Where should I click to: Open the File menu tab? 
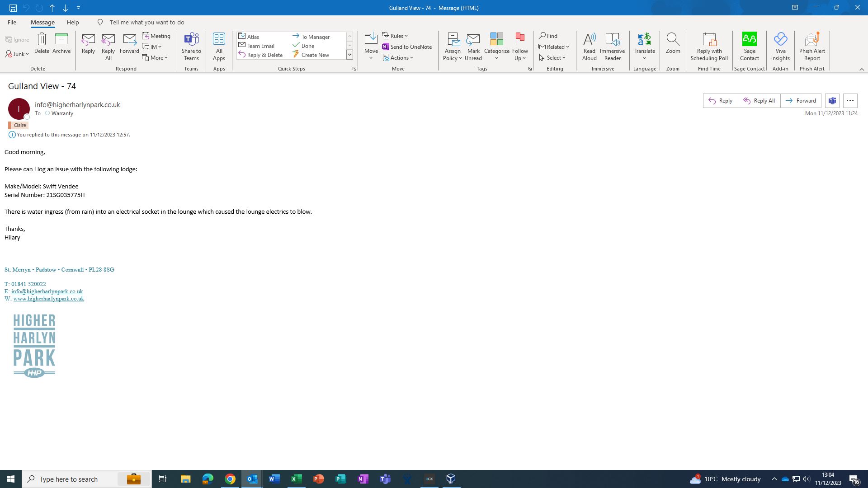[12, 22]
